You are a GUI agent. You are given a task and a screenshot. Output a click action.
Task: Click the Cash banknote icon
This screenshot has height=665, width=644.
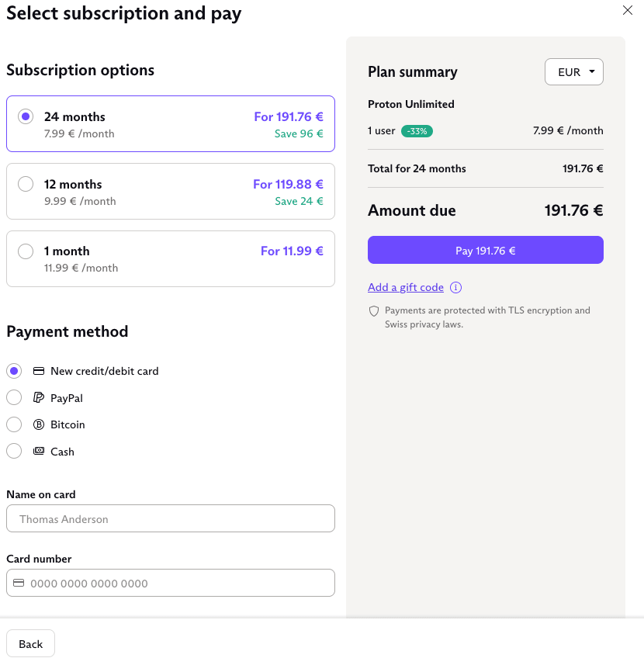[x=39, y=451]
